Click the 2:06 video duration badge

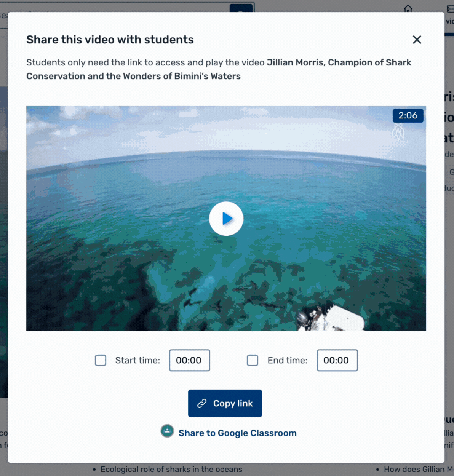(x=408, y=115)
